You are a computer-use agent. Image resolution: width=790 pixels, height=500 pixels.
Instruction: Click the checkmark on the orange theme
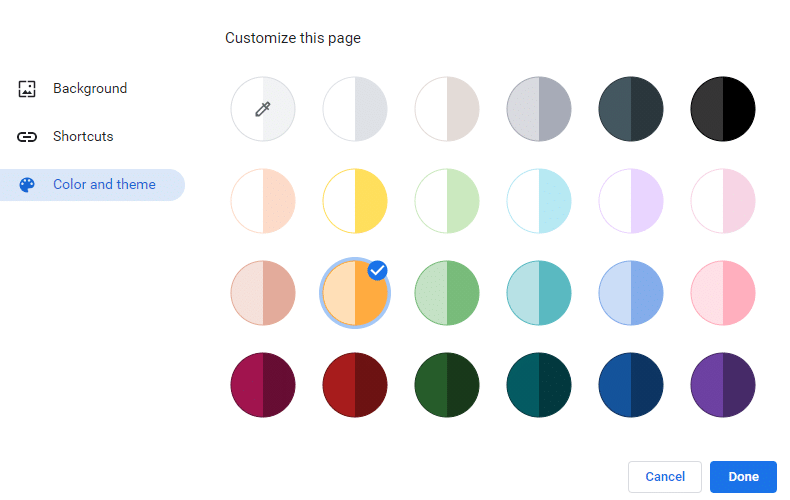tap(377, 271)
